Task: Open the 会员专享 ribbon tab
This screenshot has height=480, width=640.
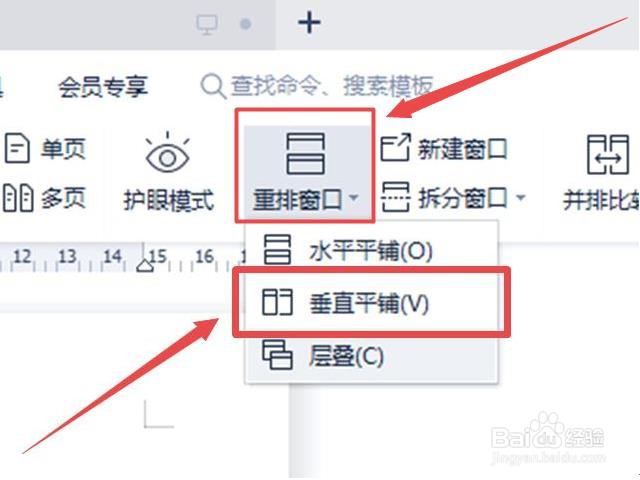Action: click(x=103, y=87)
